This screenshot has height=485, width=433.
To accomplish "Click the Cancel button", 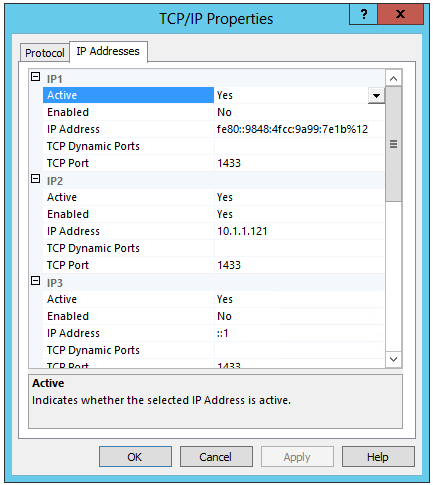I will tap(216, 457).
